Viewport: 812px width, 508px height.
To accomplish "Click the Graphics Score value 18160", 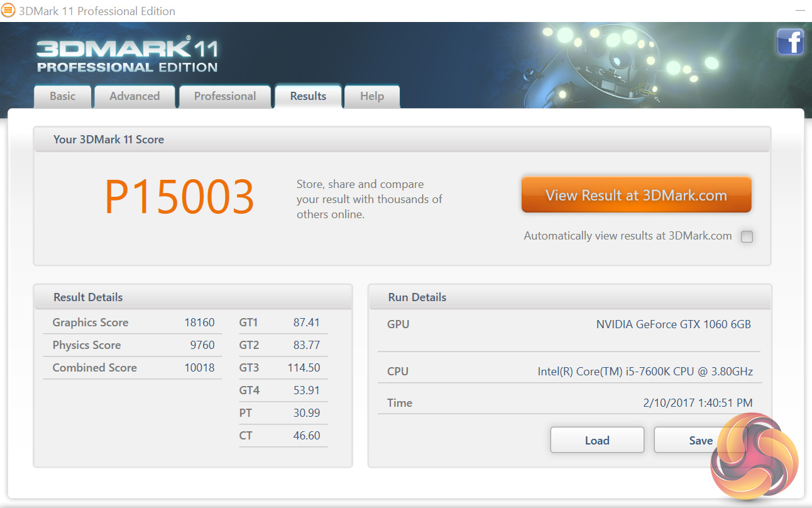I will click(199, 323).
